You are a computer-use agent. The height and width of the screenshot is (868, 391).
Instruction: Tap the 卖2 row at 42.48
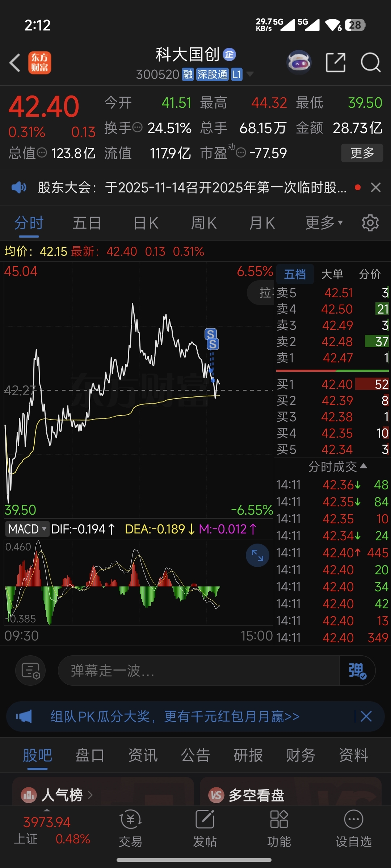(332, 341)
